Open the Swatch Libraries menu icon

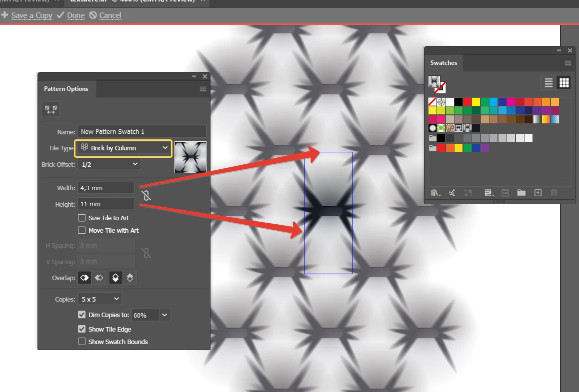click(435, 192)
